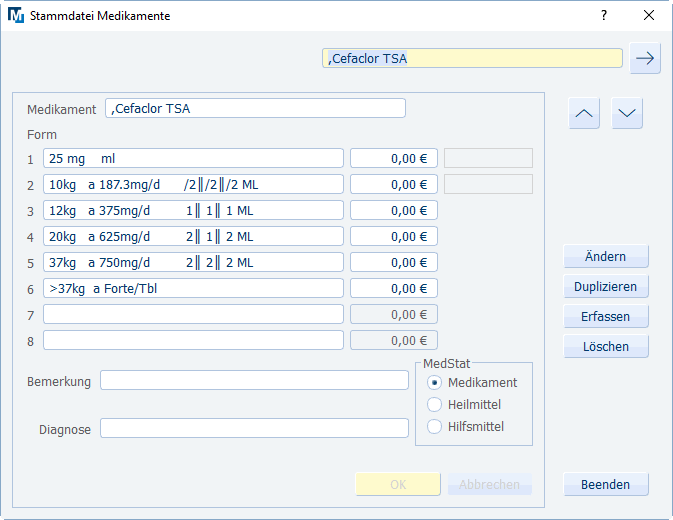Click the application icon in title bar
The image size is (673, 520).
tap(14, 16)
